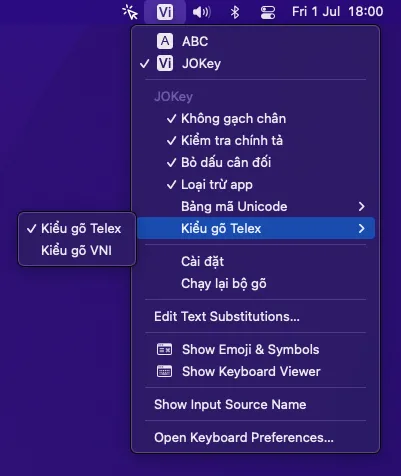The image size is (401, 476).
Task: Choose Kiểu gõ VNI in the submenu
Action: pos(77,250)
